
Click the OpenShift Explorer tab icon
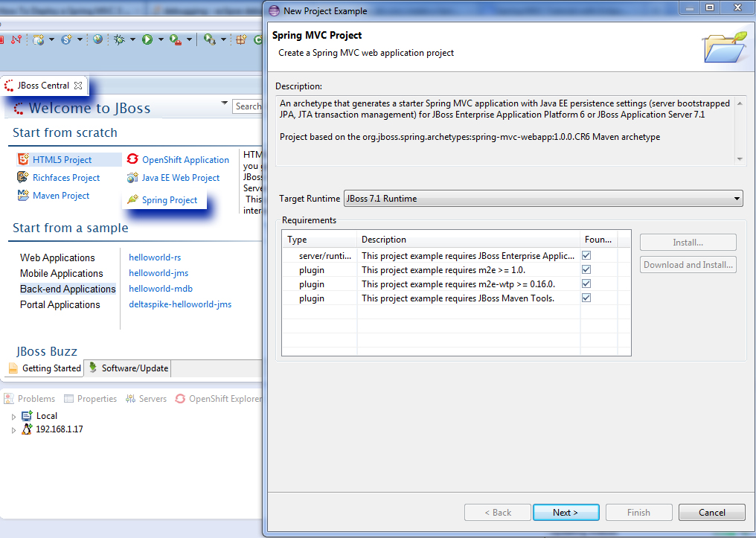tap(180, 398)
